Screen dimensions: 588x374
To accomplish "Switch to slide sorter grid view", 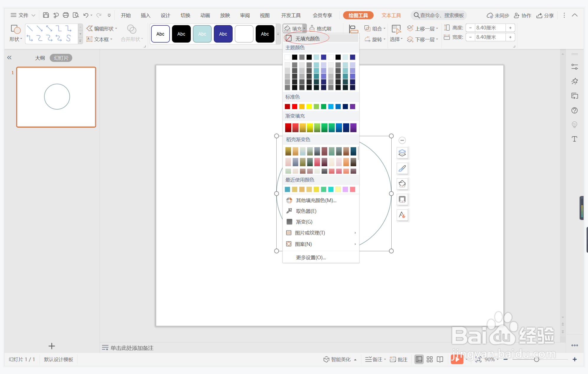I will [x=430, y=359].
